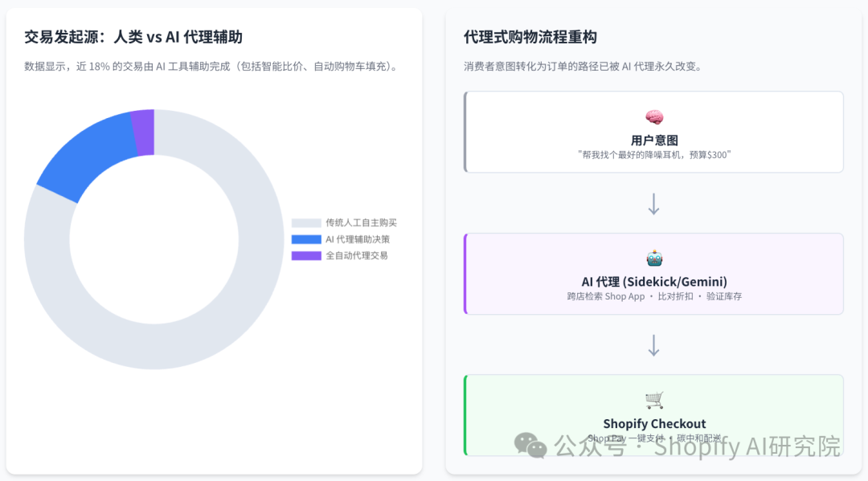Click the shopping cart icon above Shopify Checkout
This screenshot has height=481, width=868.
click(653, 400)
